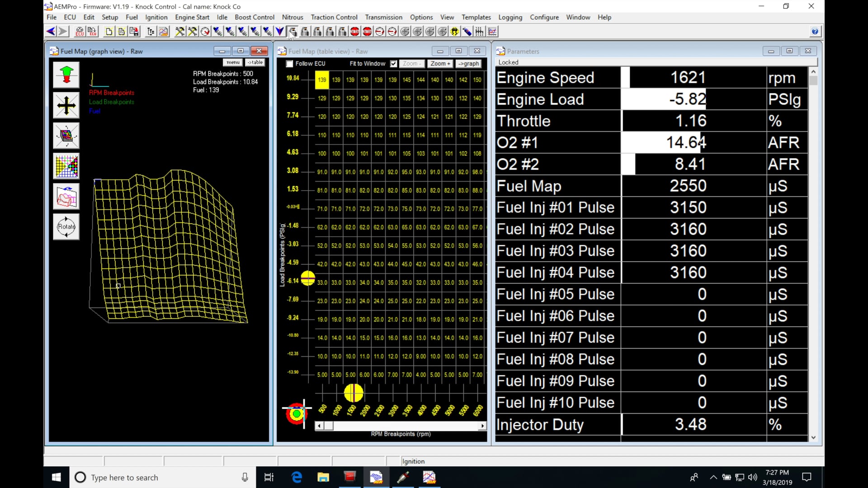Click the Zoom + button
868x488 pixels.
tap(440, 64)
